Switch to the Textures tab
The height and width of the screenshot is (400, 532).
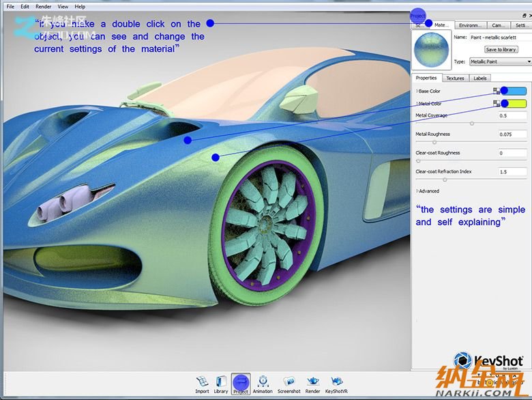455,78
